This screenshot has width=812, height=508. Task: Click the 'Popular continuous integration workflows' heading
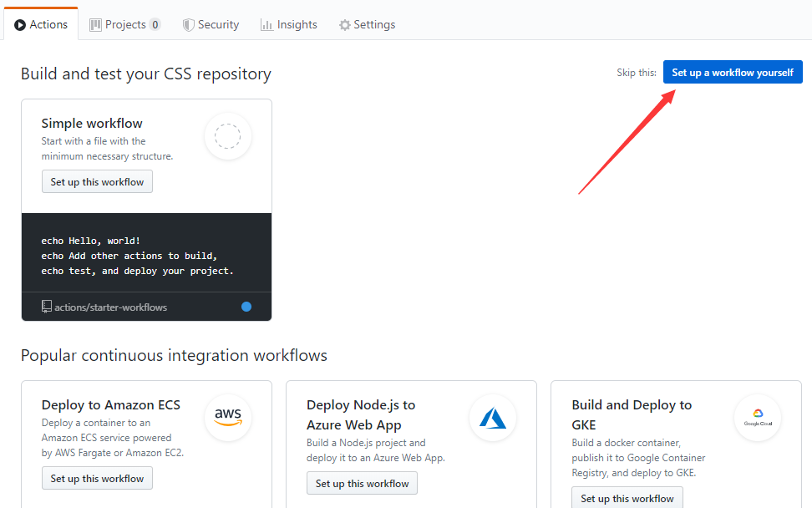pyautogui.click(x=174, y=355)
